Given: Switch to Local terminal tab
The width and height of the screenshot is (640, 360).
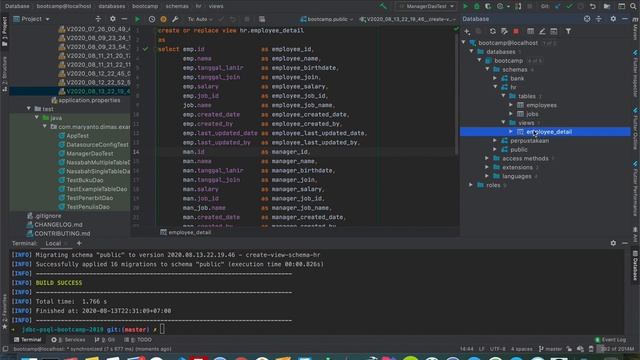Looking at the screenshot, I should 53,243.
